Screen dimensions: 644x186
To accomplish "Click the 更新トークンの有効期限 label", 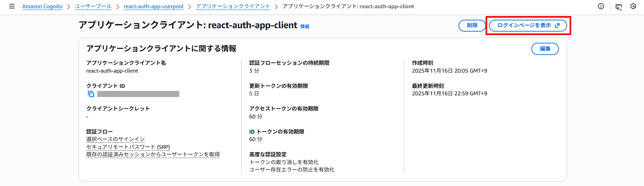I will tap(279, 86).
